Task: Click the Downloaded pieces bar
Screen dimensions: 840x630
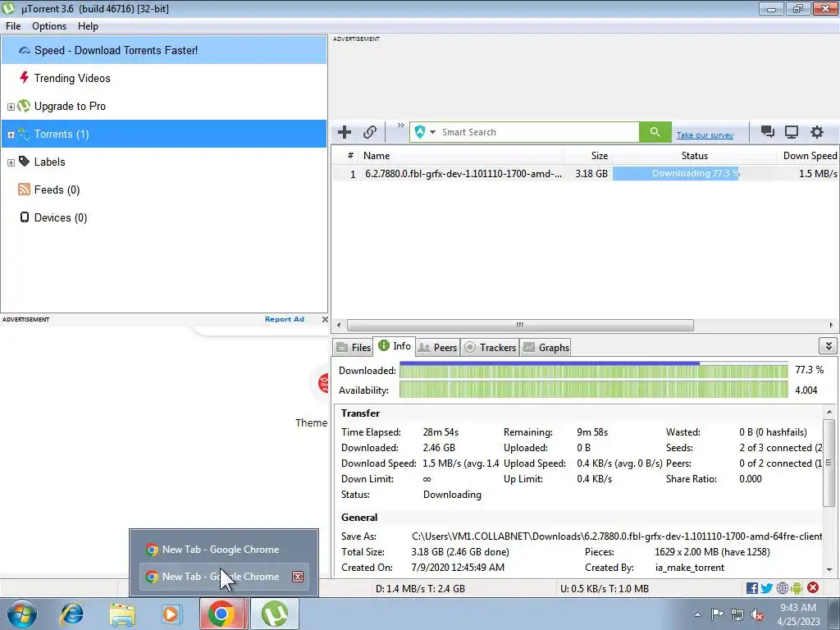Action: (x=594, y=371)
